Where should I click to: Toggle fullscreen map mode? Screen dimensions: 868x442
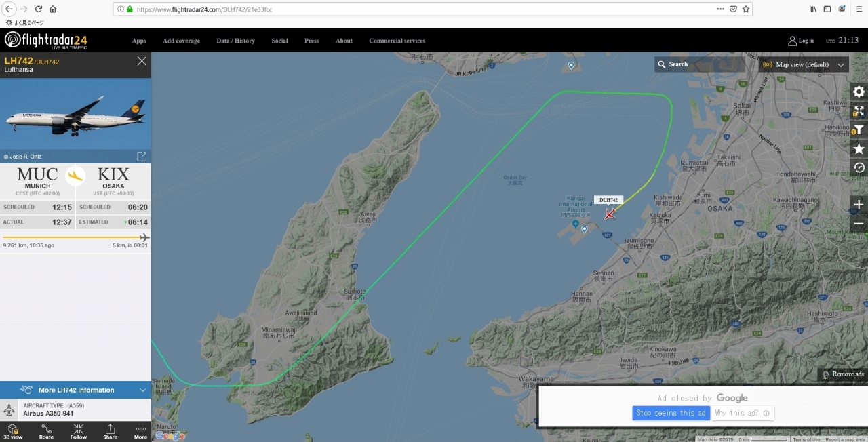click(859, 110)
